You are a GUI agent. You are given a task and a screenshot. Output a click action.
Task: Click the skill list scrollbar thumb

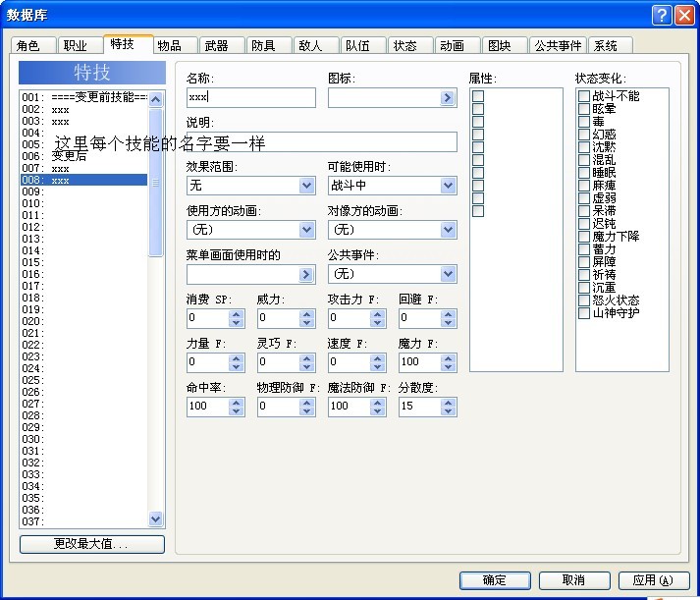pos(155,183)
